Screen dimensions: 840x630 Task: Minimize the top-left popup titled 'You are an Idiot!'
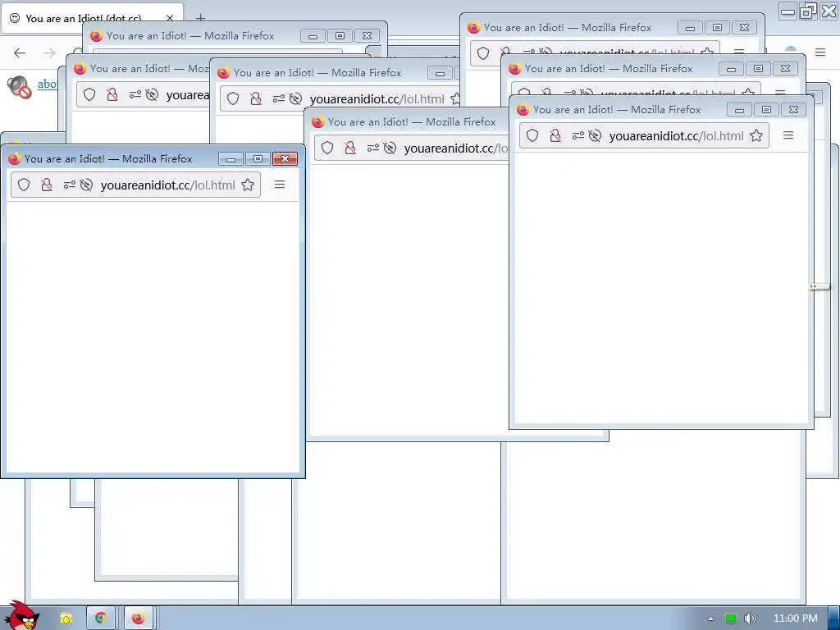pyautogui.click(x=313, y=36)
